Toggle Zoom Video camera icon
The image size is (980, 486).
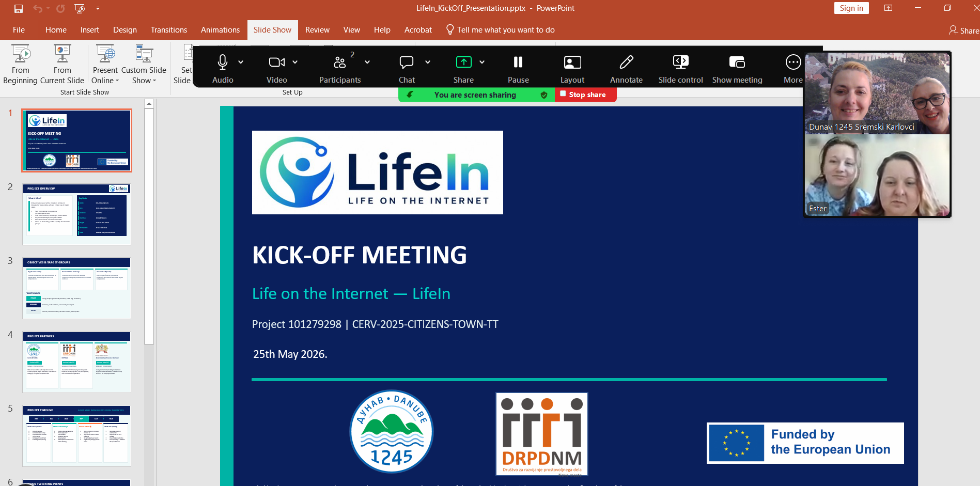pyautogui.click(x=277, y=62)
